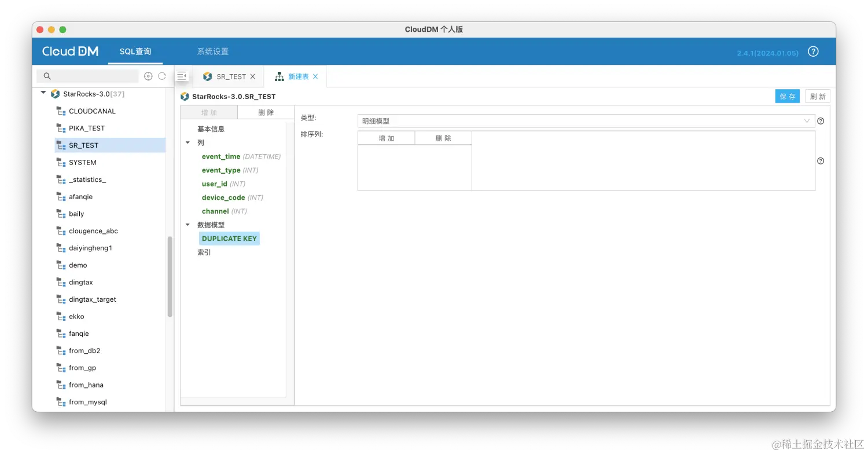Click the CloudDM logo
The height and width of the screenshot is (454, 868).
pyautogui.click(x=70, y=52)
